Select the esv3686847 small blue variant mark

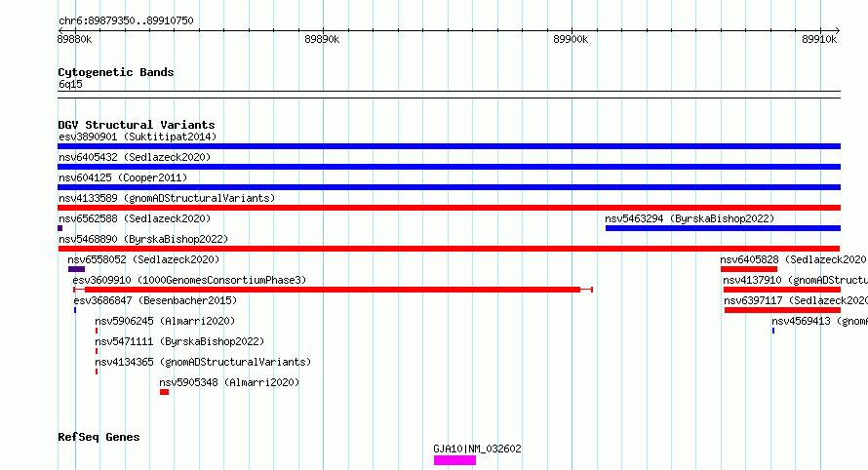pos(75,310)
